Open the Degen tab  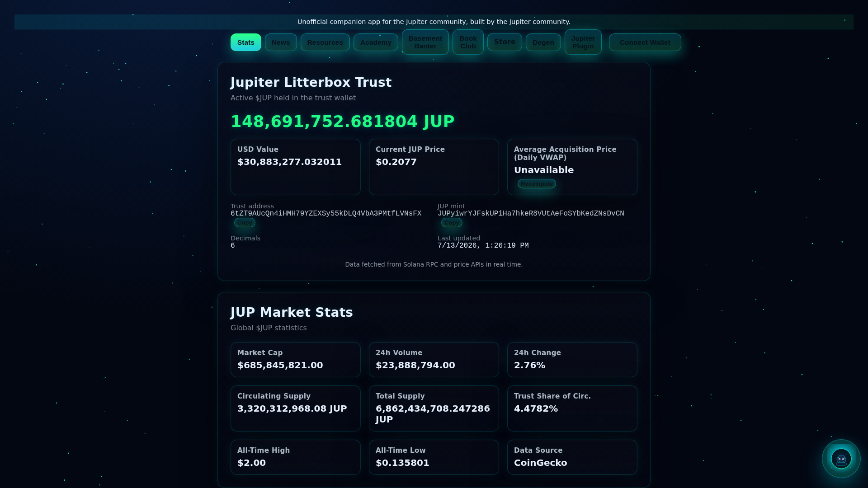click(543, 42)
